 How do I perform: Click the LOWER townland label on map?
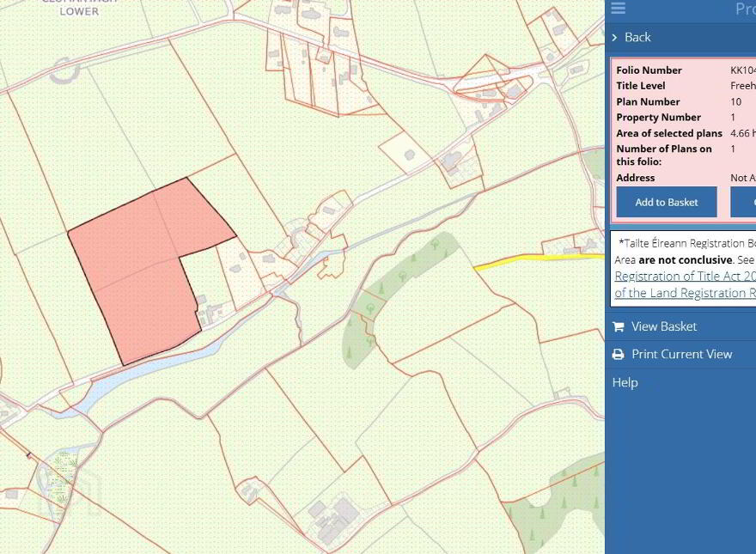click(x=79, y=11)
